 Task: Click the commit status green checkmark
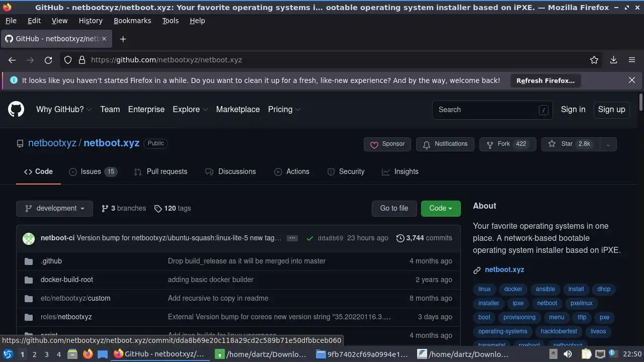[x=309, y=238]
